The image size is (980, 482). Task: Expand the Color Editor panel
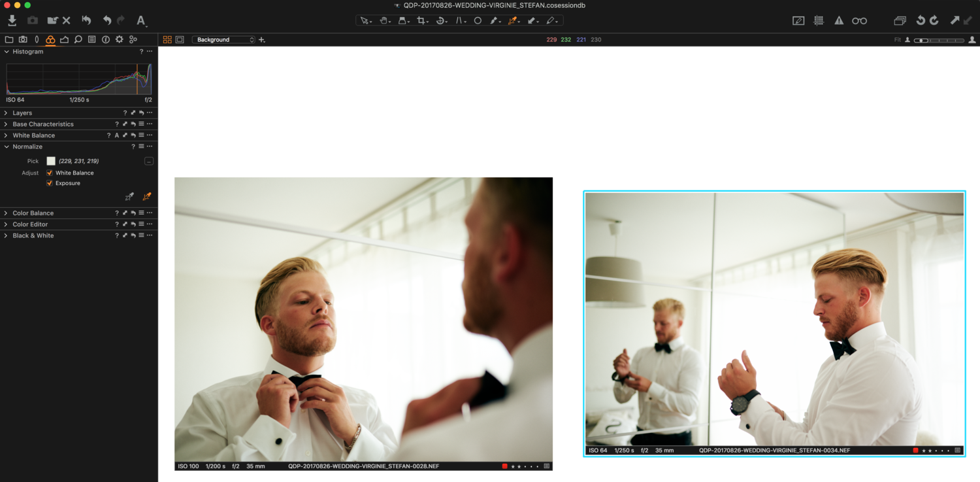coord(7,224)
